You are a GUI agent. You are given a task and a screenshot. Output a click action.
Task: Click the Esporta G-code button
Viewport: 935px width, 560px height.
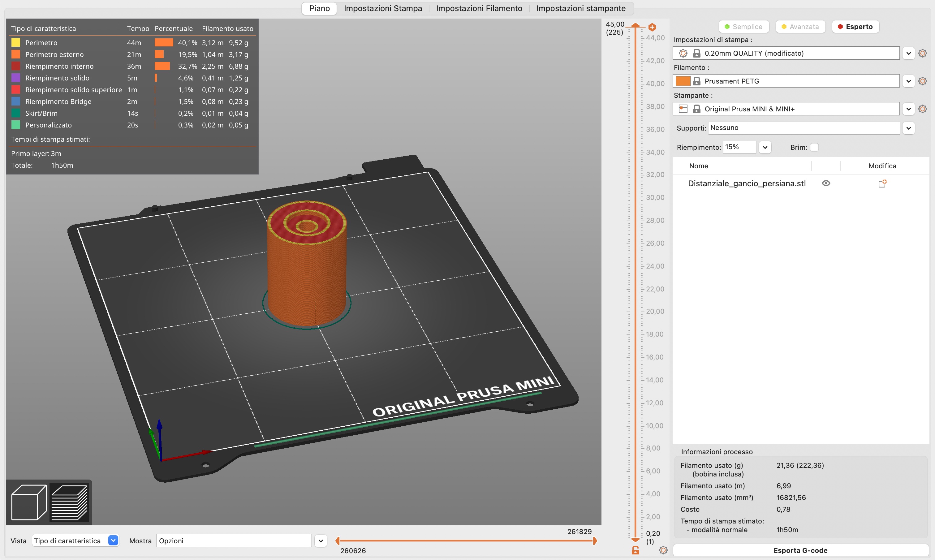(x=800, y=550)
